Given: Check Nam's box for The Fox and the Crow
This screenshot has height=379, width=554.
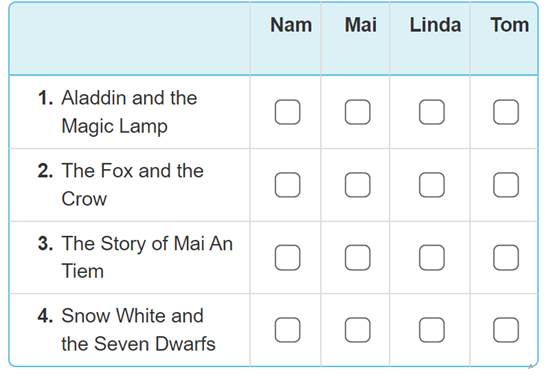Looking at the screenshot, I should click(287, 185).
